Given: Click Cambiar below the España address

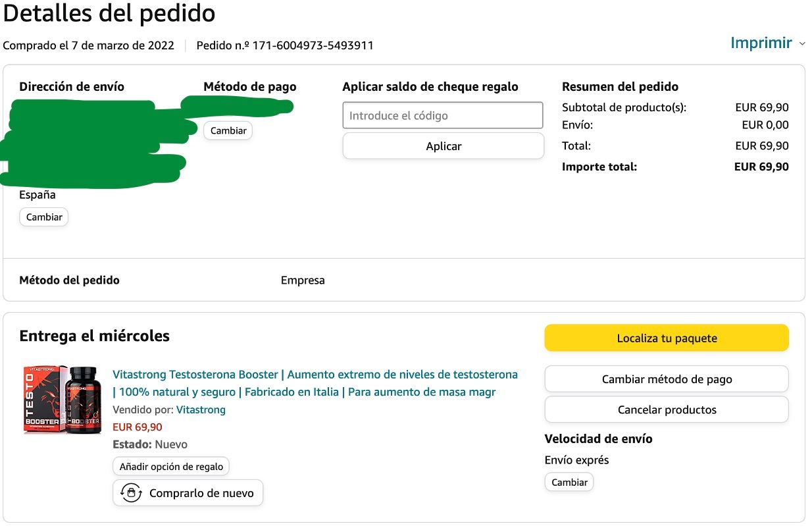Looking at the screenshot, I should pos(44,217).
